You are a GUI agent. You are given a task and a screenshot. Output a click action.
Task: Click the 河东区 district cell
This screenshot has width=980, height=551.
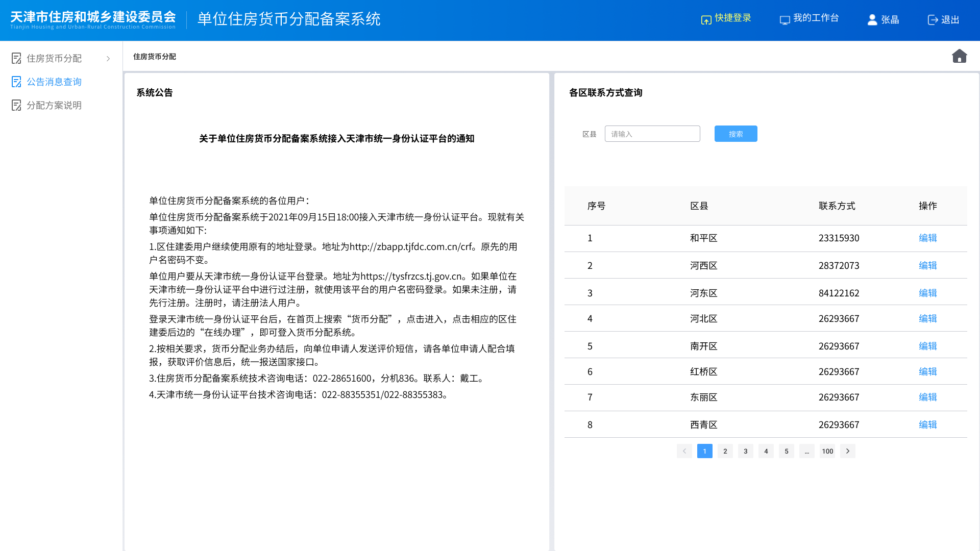click(704, 293)
